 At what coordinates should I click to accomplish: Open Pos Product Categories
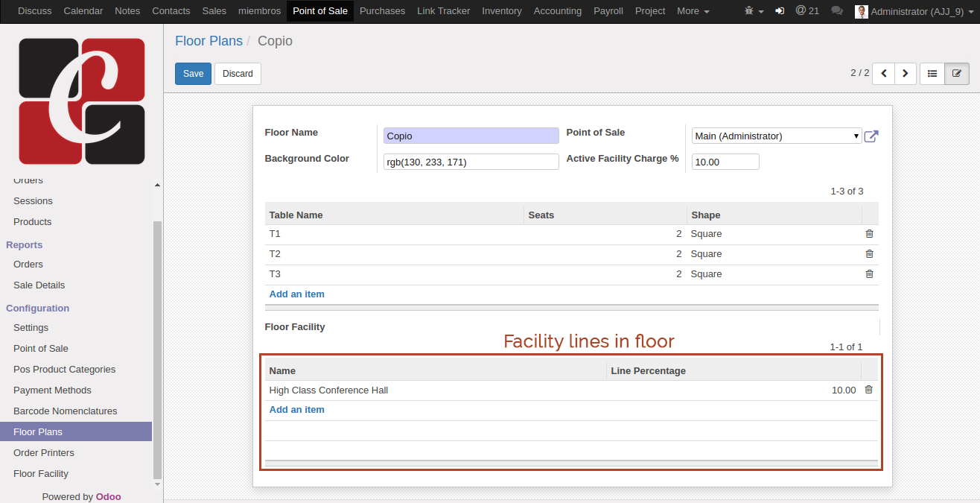pyautogui.click(x=64, y=370)
